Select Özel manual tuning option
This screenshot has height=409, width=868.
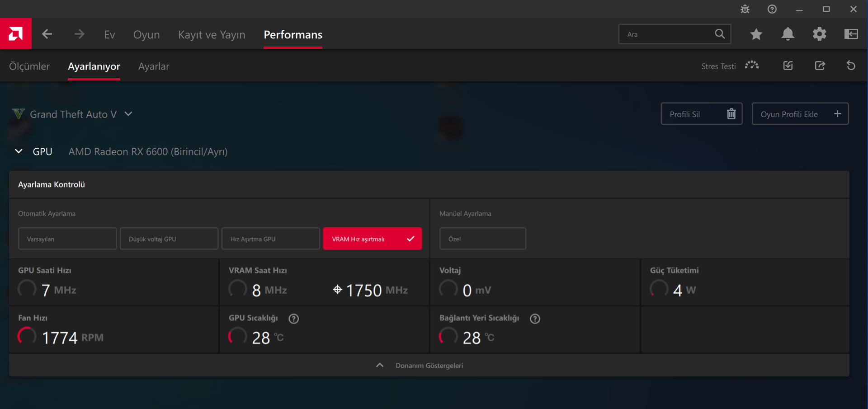tap(483, 239)
